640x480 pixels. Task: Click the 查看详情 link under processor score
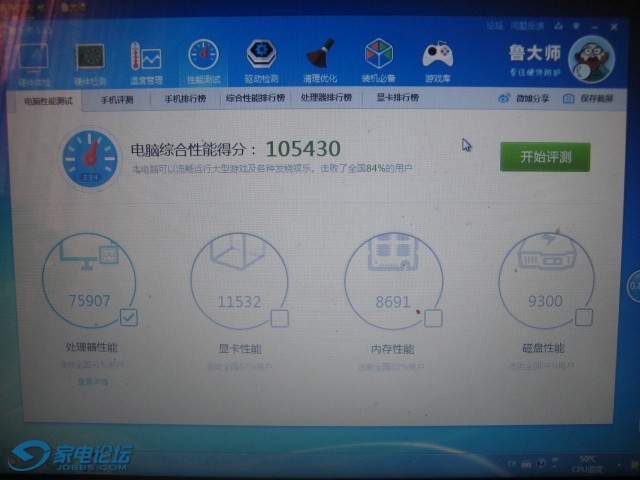(x=90, y=381)
